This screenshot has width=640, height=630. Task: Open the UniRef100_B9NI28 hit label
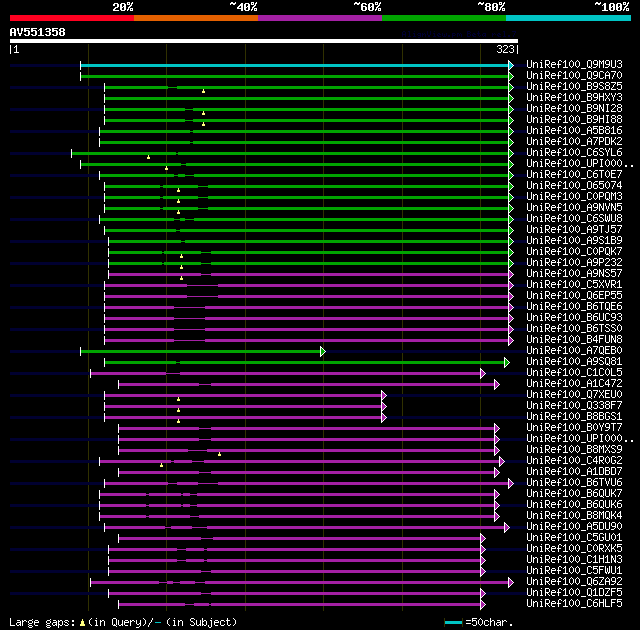574,109
